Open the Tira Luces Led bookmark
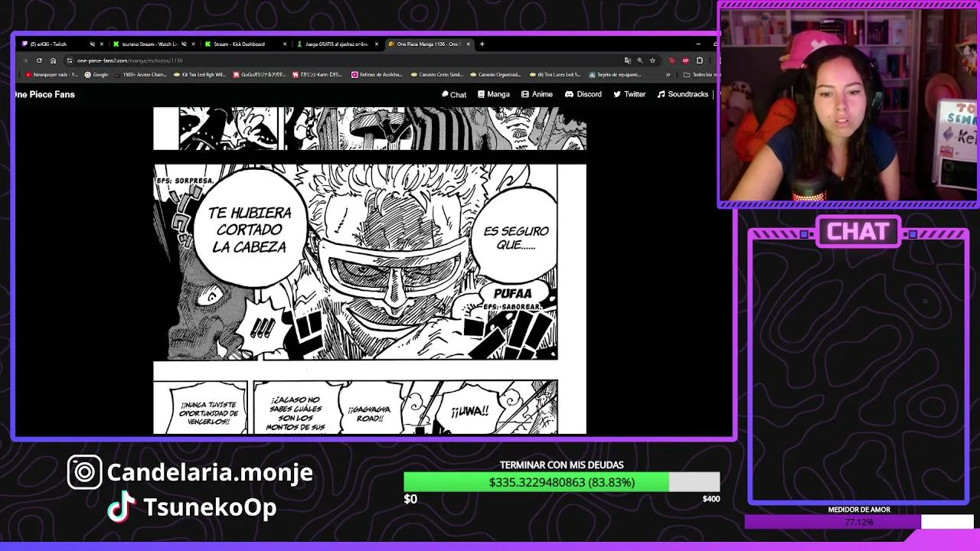Viewport: 980px width, 551px height. pyautogui.click(x=554, y=75)
